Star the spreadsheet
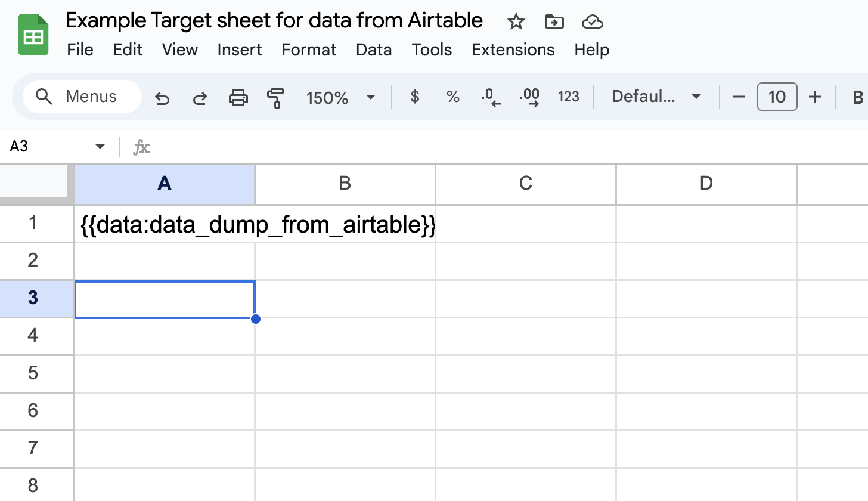 pos(516,21)
